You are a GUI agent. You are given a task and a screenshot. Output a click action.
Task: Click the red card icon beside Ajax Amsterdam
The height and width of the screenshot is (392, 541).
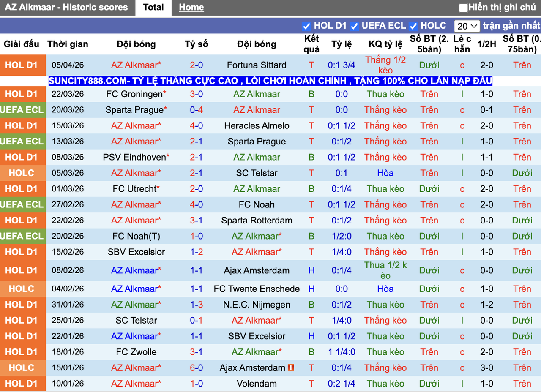click(x=292, y=367)
